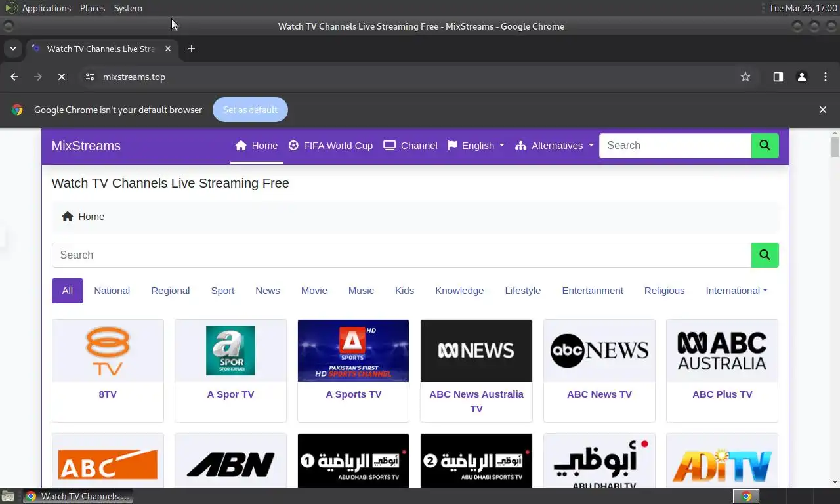Screen dimensions: 840x504
Task: Bookmark this page with star icon
Action: pyautogui.click(x=745, y=77)
